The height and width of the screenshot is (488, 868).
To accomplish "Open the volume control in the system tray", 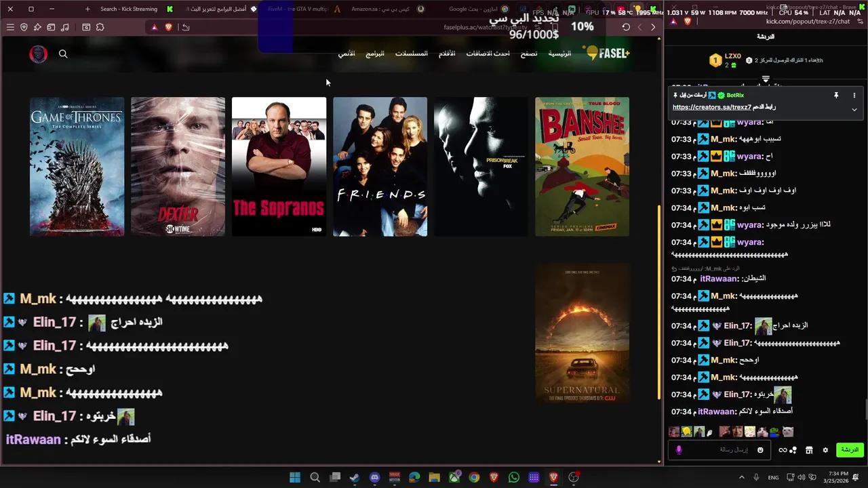I will (802, 477).
